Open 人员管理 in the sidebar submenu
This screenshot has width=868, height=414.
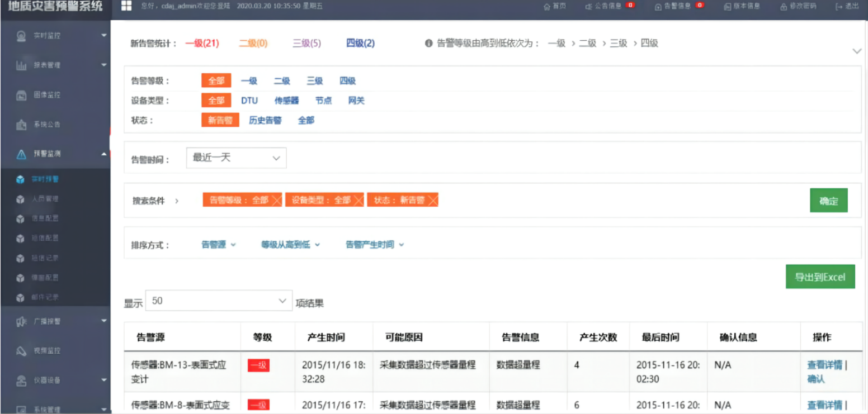point(45,199)
